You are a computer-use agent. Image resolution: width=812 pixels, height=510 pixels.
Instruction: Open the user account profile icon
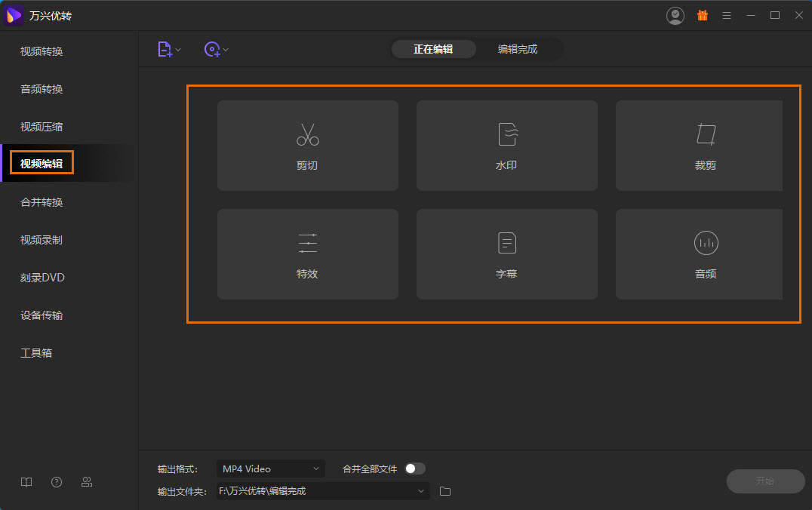(x=675, y=15)
